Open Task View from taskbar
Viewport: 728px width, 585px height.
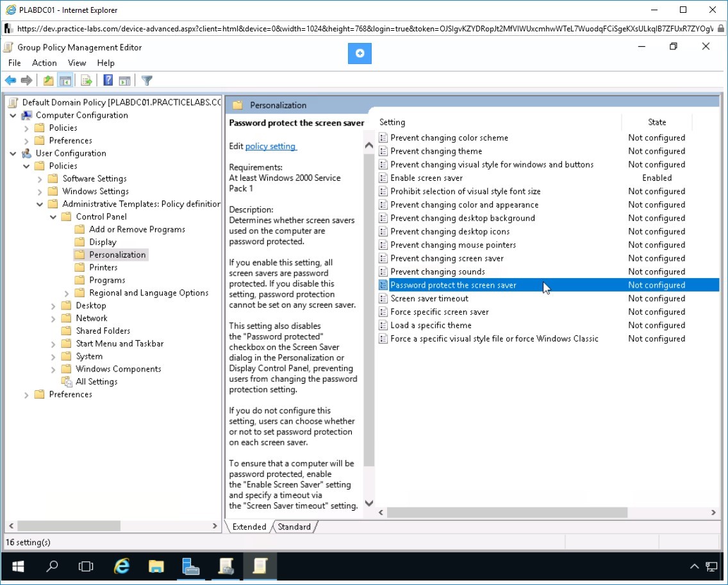(86, 566)
